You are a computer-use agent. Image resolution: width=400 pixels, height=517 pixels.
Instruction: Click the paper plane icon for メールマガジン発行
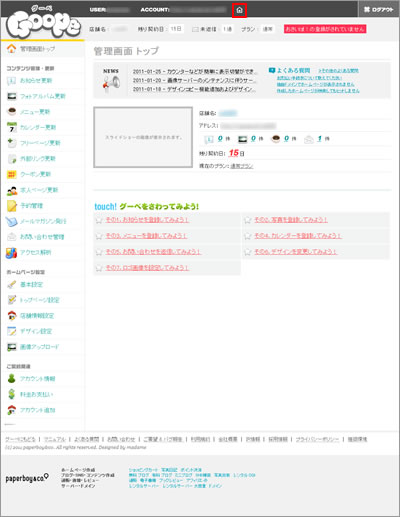coord(11,221)
